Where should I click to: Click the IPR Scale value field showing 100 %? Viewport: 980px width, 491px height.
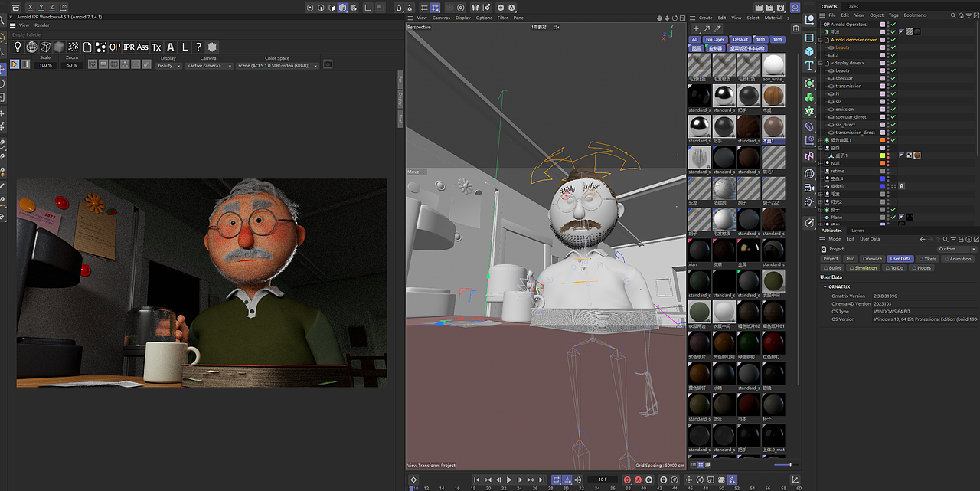(x=45, y=66)
